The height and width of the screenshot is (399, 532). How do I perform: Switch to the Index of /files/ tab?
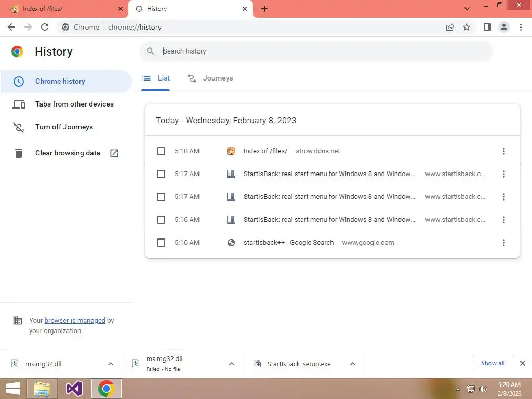click(x=63, y=9)
